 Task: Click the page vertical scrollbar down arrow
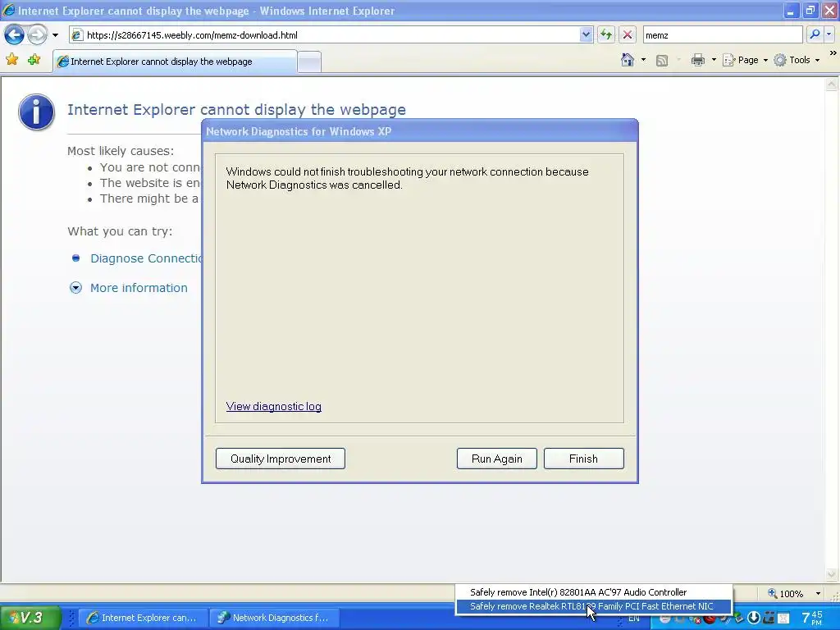pos(832,574)
